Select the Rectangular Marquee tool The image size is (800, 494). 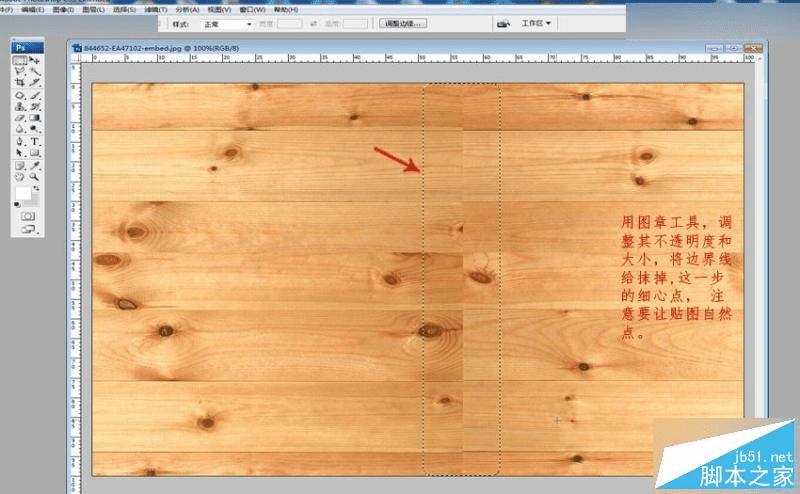20,60
